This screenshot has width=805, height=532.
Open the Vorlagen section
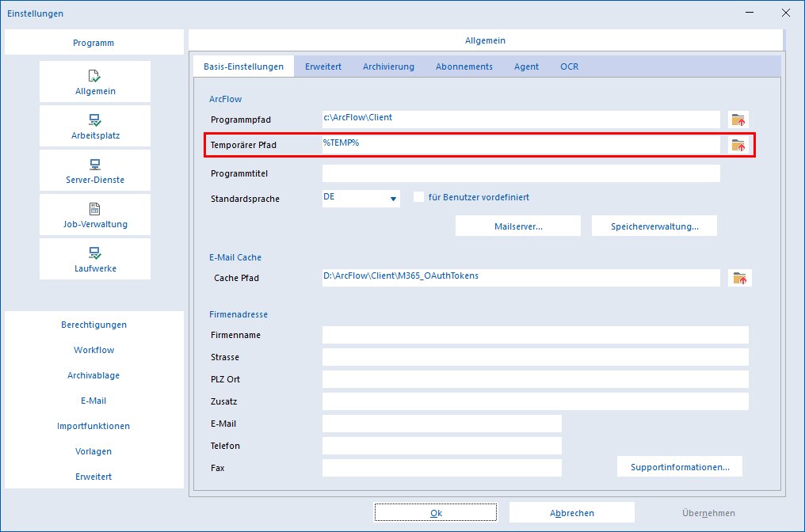(x=94, y=451)
